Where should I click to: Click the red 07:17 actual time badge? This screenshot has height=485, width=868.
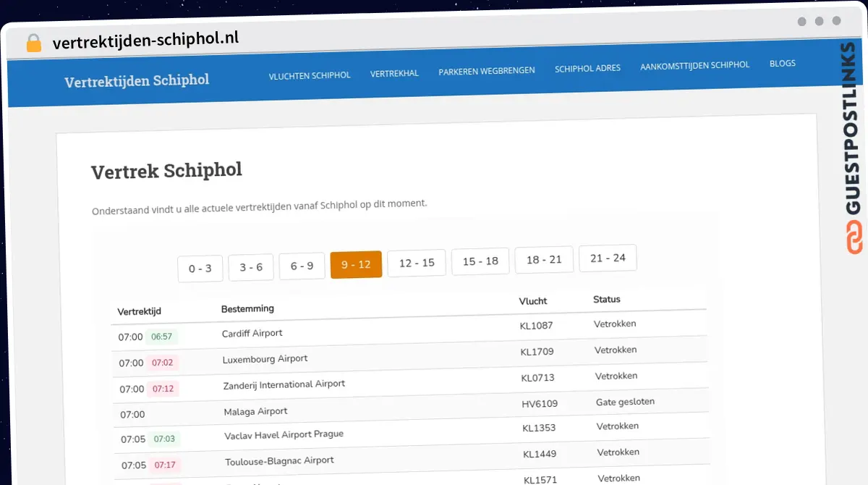tap(165, 465)
